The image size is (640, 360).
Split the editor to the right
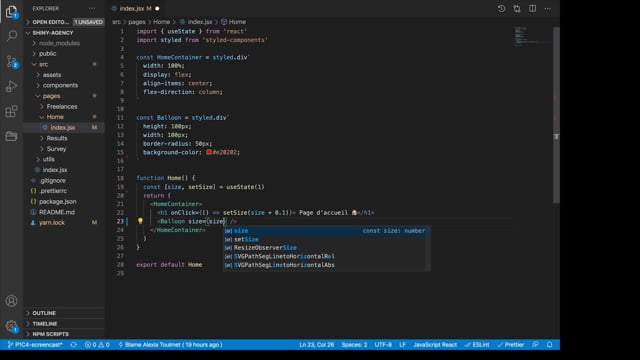(x=532, y=9)
